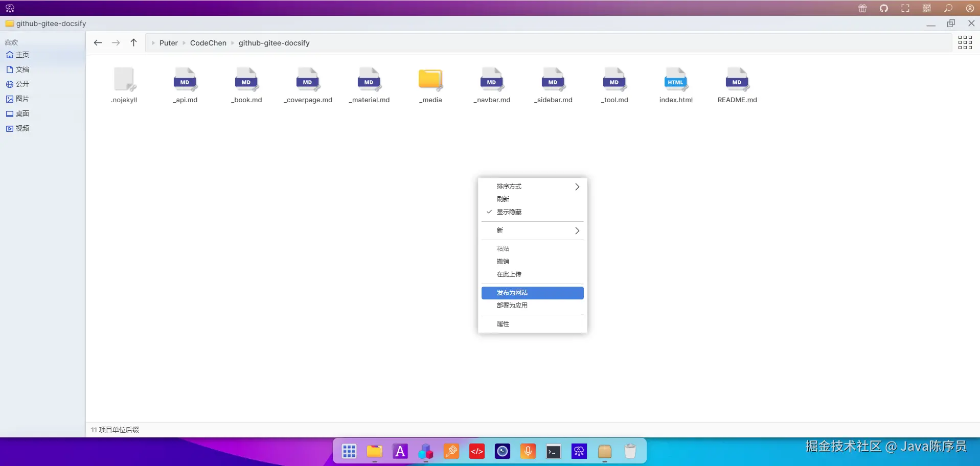Launch the red code editor dock app

(477, 451)
